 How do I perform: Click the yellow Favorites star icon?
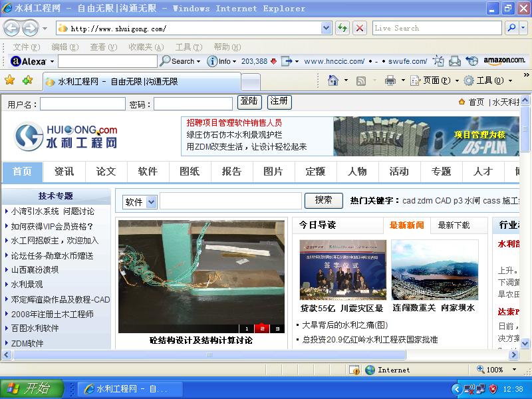11,80
